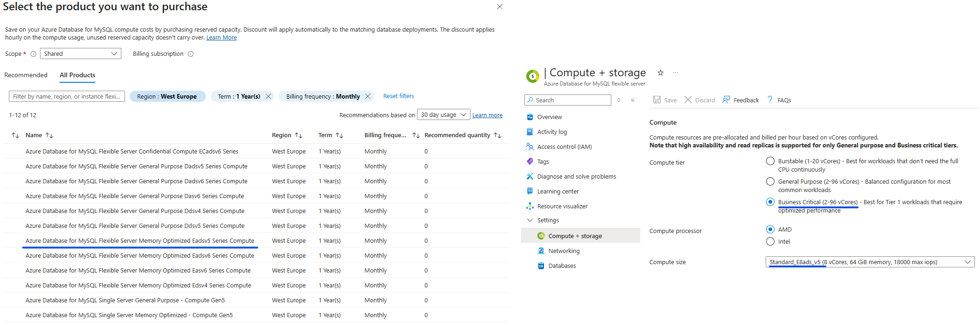The width and height of the screenshot is (980, 326).
Task: Click the Overview sidebar icon
Action: pyautogui.click(x=530, y=117)
